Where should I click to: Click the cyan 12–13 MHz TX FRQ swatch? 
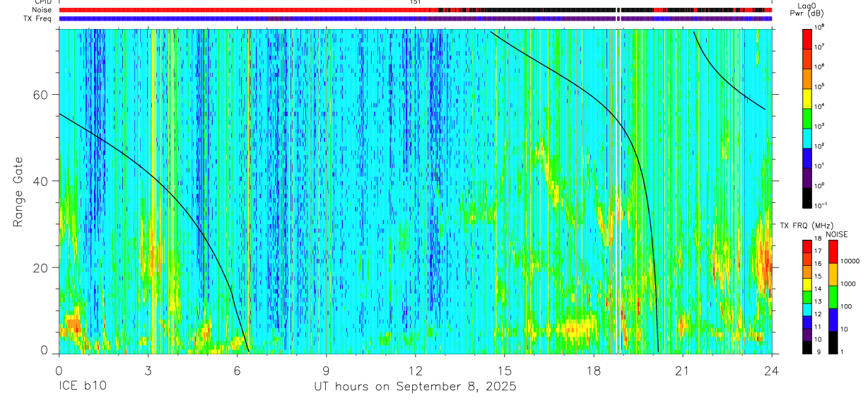coord(807,310)
